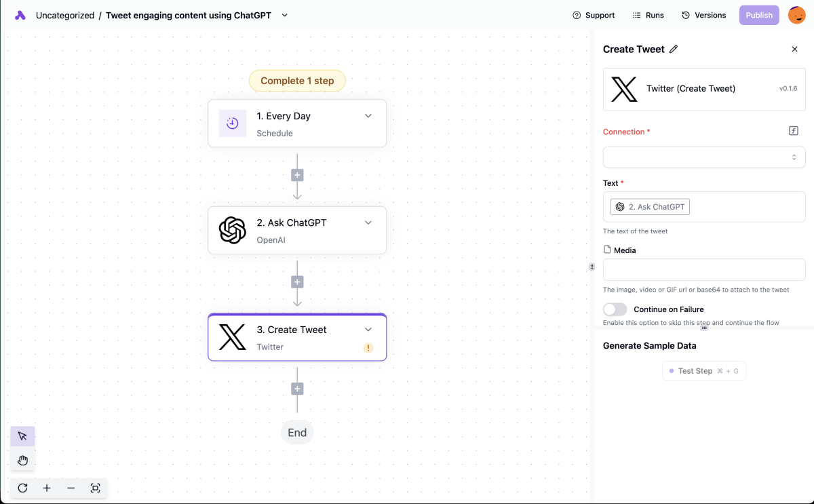This screenshot has height=504, width=814.
Task: Click the Media input field
Action: point(704,269)
